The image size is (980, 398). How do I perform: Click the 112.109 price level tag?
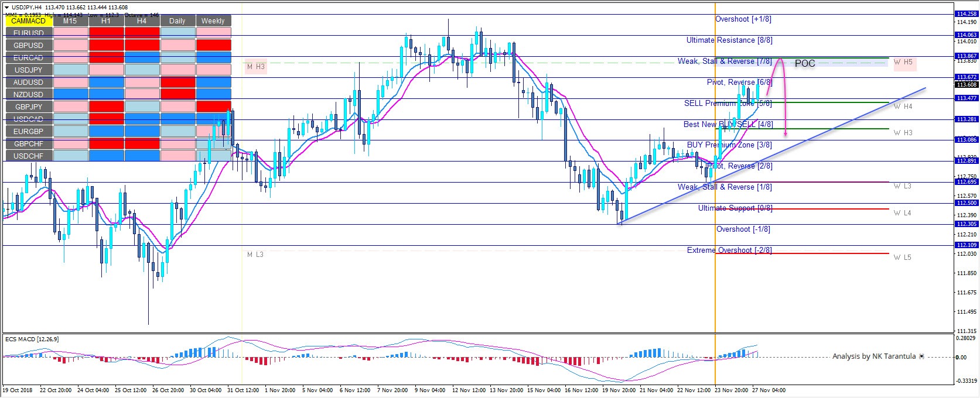click(x=967, y=245)
